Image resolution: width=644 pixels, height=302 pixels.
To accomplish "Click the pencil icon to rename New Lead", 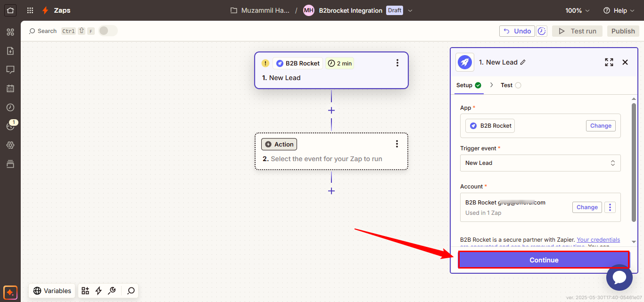I will [x=523, y=62].
